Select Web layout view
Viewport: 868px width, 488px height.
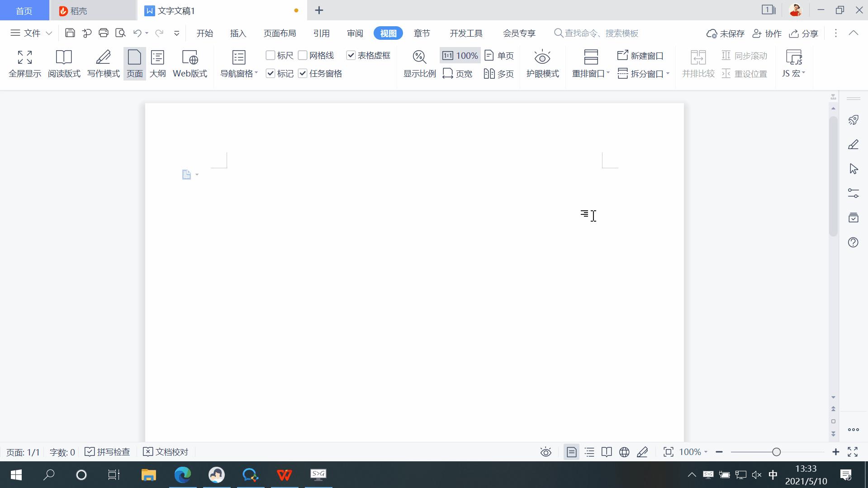190,63
